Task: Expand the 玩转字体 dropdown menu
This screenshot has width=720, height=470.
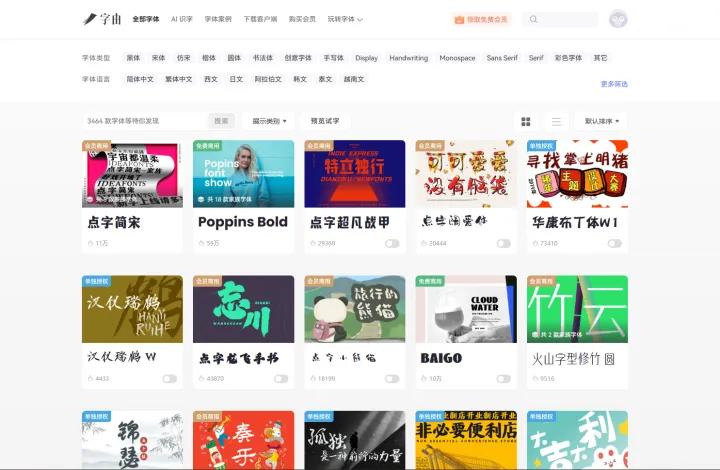Action: (345, 19)
